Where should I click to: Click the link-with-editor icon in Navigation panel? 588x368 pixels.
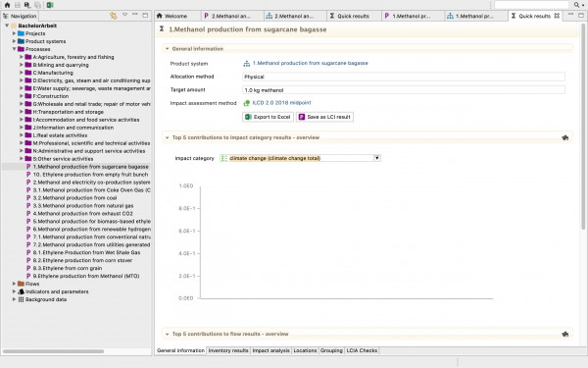114,16
